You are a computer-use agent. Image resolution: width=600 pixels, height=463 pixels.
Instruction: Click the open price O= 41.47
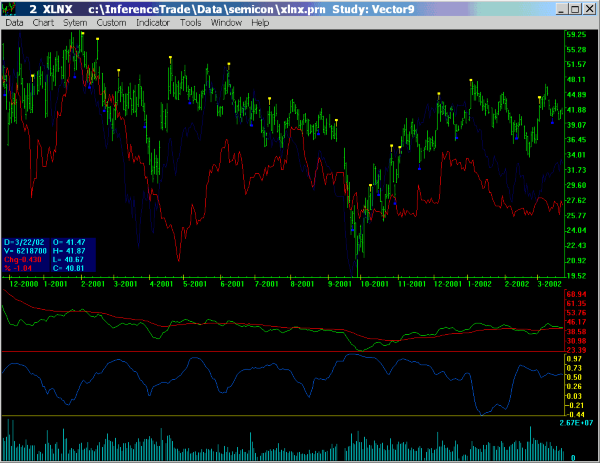pos(69,242)
